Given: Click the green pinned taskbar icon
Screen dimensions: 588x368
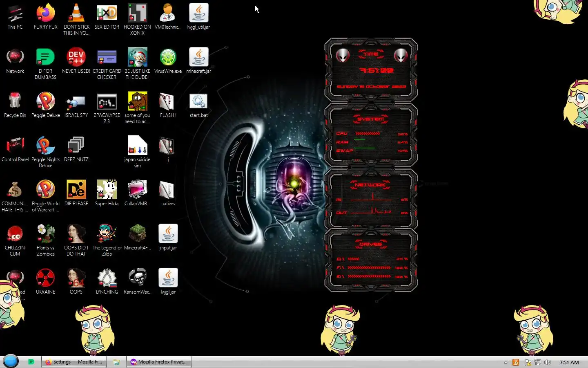Looking at the screenshot, I should 31,362.
